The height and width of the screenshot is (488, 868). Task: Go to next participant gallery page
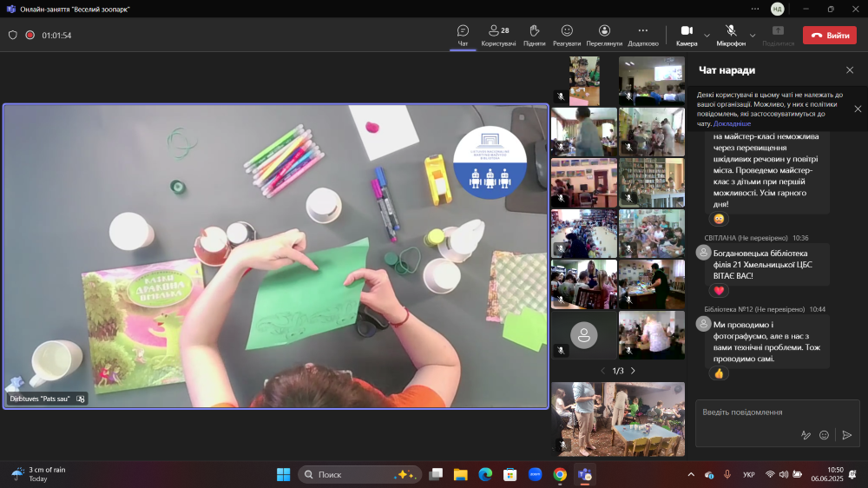pos(633,371)
